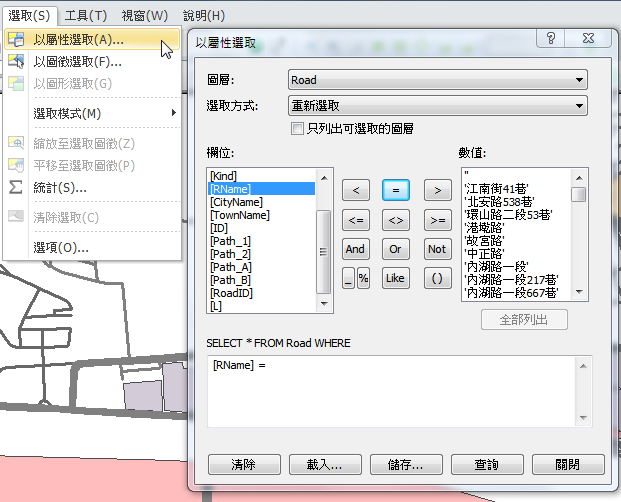
Task: Select value '環山路二段53巷'
Action: (x=516, y=215)
